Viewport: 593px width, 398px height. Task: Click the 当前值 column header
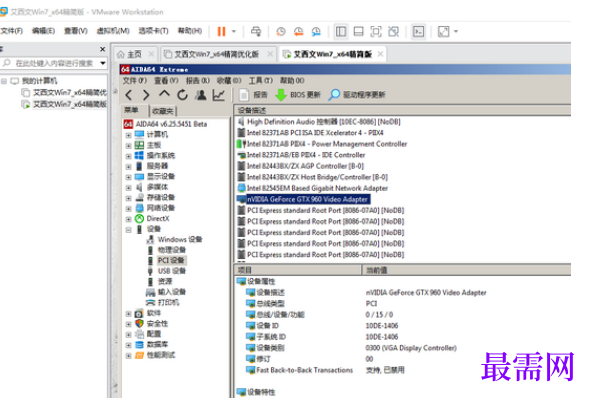click(x=467, y=270)
